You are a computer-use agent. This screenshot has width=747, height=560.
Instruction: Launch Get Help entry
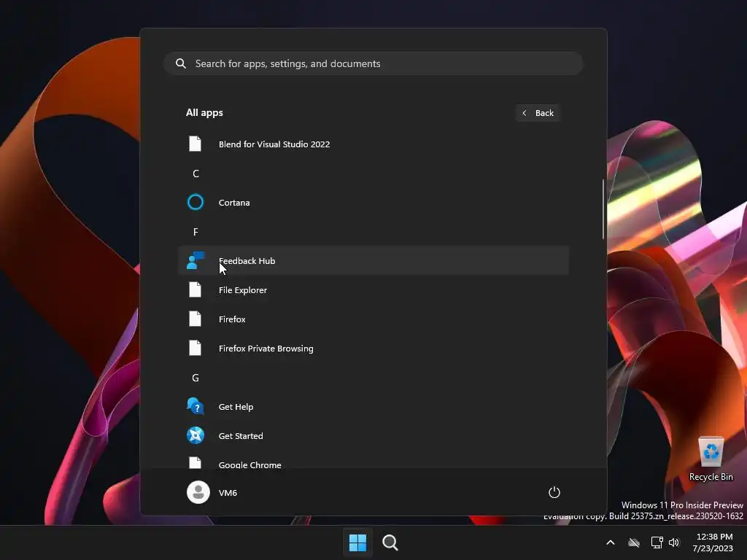pos(373,406)
